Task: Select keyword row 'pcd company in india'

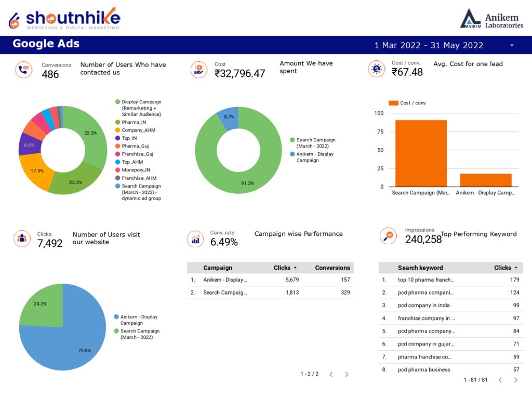Action: (450, 305)
